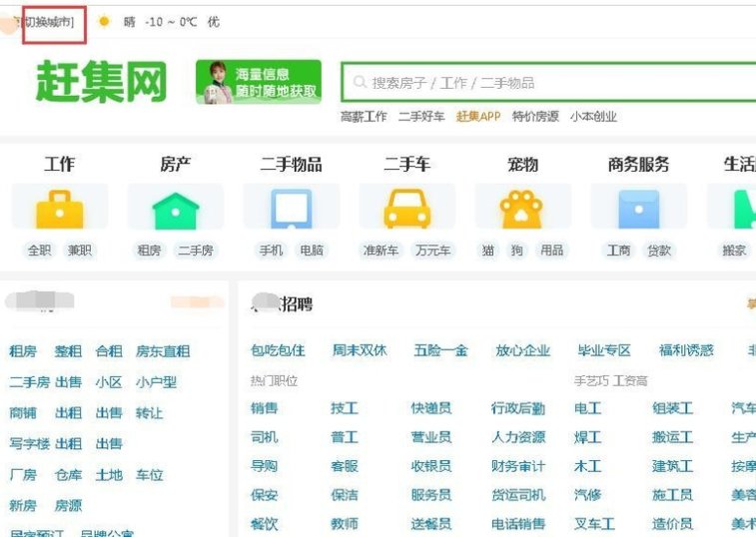Open the 赶集网 logo homepage
This screenshot has height=537, width=756.
[x=101, y=82]
